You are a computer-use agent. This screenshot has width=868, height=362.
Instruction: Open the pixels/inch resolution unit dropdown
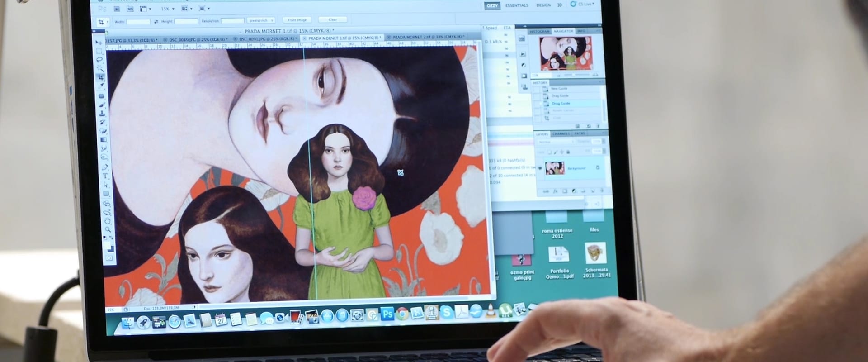tap(261, 20)
